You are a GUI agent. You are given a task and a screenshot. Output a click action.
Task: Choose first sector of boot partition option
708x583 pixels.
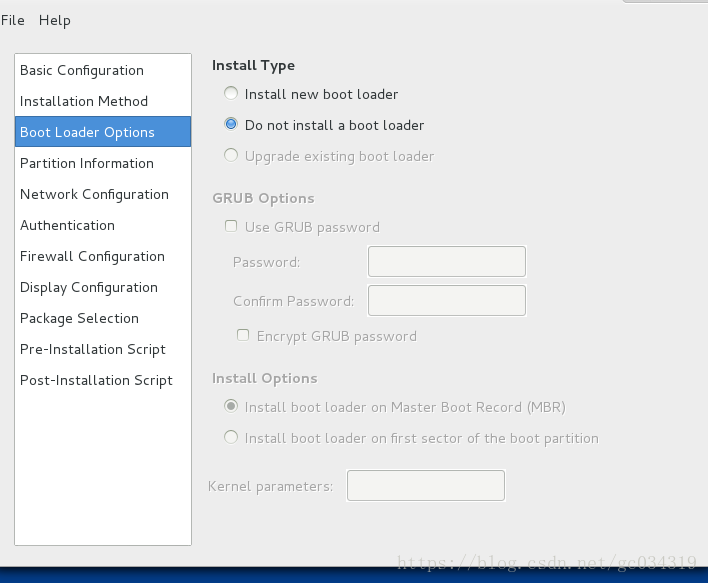tap(231, 437)
